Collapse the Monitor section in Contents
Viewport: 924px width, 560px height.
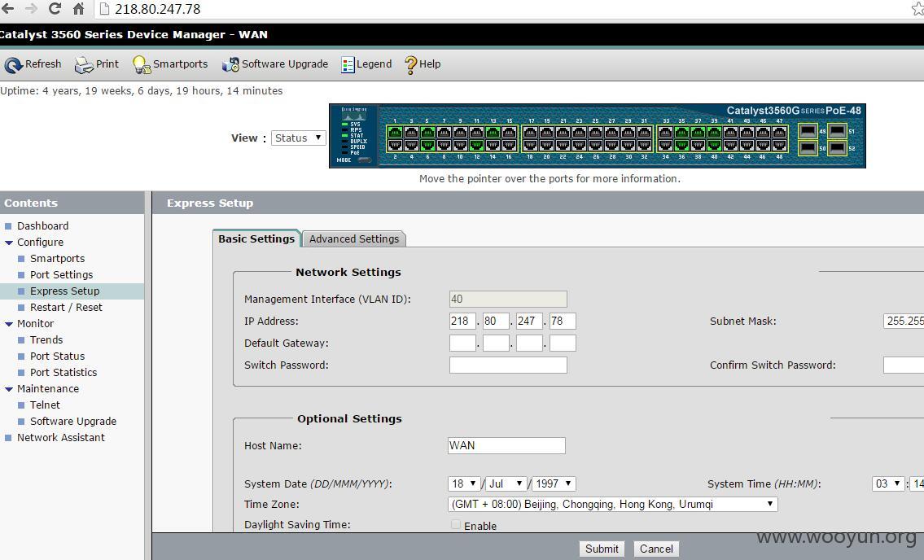point(9,324)
